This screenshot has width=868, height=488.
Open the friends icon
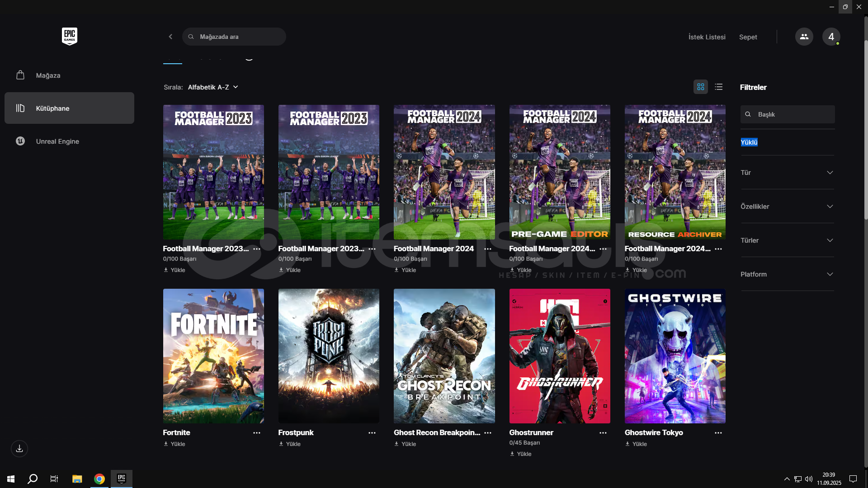(804, 37)
